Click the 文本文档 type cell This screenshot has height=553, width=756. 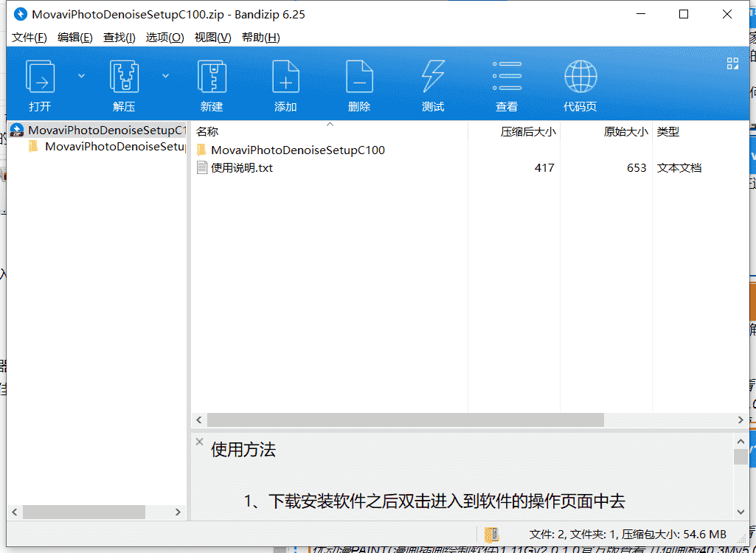click(x=679, y=168)
